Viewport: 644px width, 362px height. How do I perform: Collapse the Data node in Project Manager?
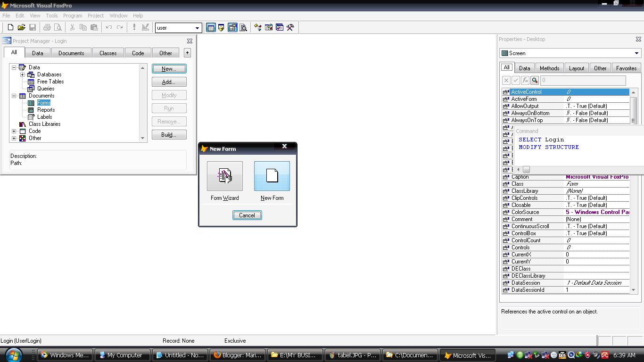14,67
